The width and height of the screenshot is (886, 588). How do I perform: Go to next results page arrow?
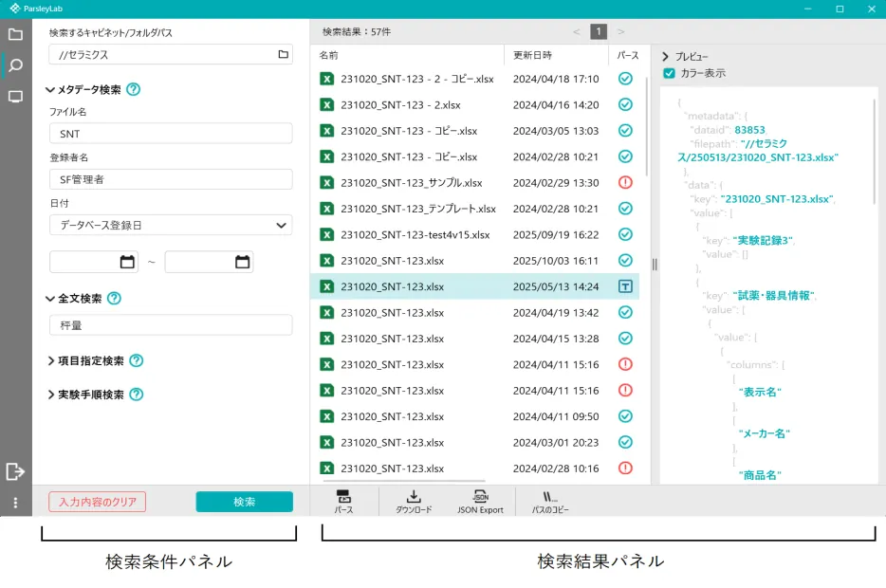[621, 31]
